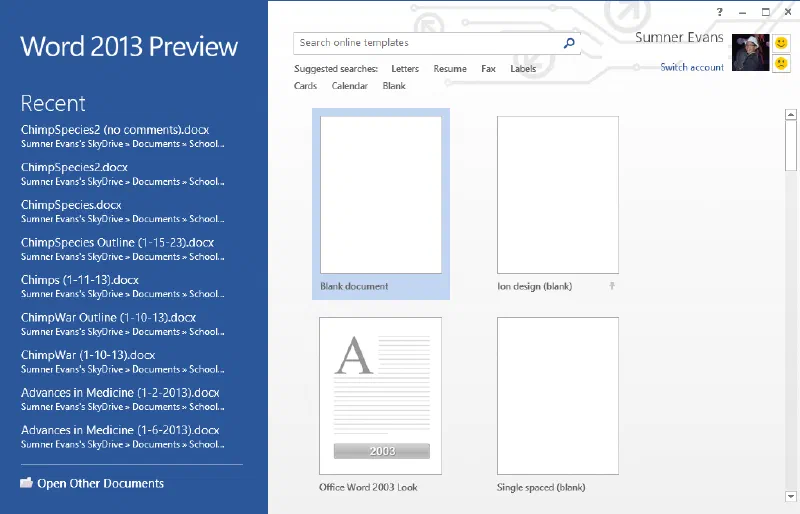This screenshot has width=800, height=514.
Task: Open Advances in Medicine (1-2-2013).docx
Action: (122, 399)
